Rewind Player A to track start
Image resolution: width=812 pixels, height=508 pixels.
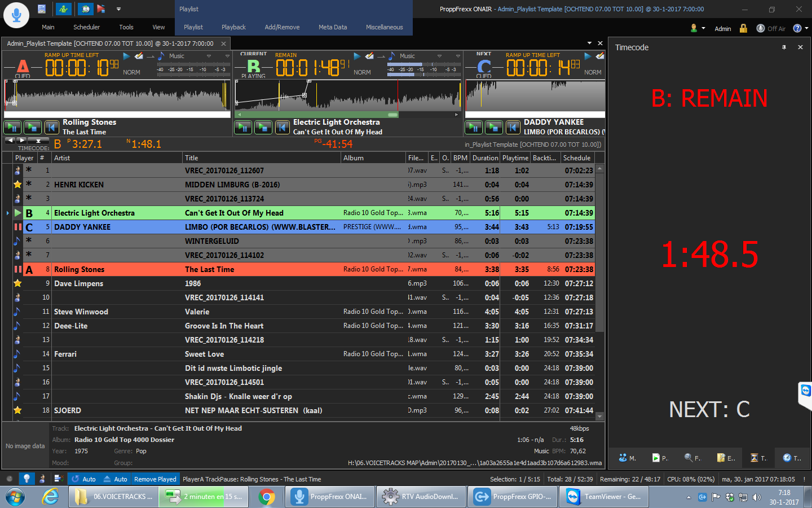[x=52, y=128]
